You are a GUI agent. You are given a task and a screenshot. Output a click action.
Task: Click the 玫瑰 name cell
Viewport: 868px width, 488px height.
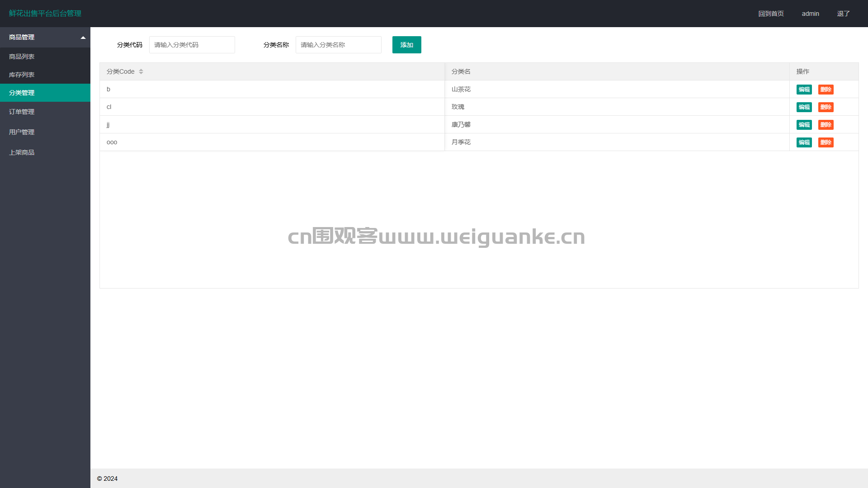click(617, 107)
